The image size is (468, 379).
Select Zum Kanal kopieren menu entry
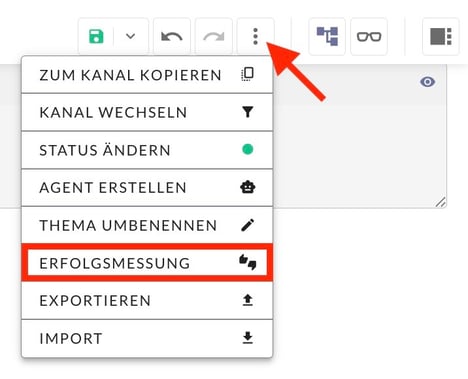tap(147, 75)
